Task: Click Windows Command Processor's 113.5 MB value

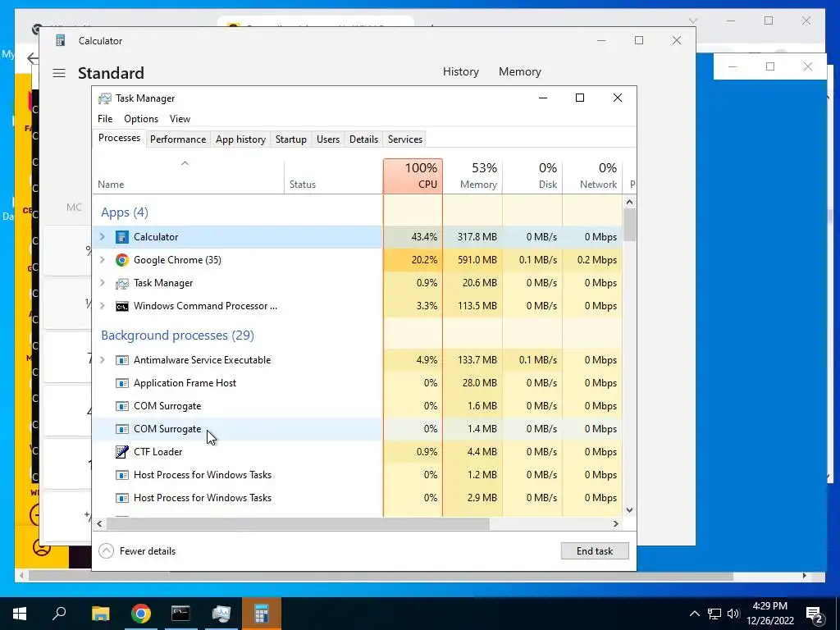Action: click(x=477, y=306)
